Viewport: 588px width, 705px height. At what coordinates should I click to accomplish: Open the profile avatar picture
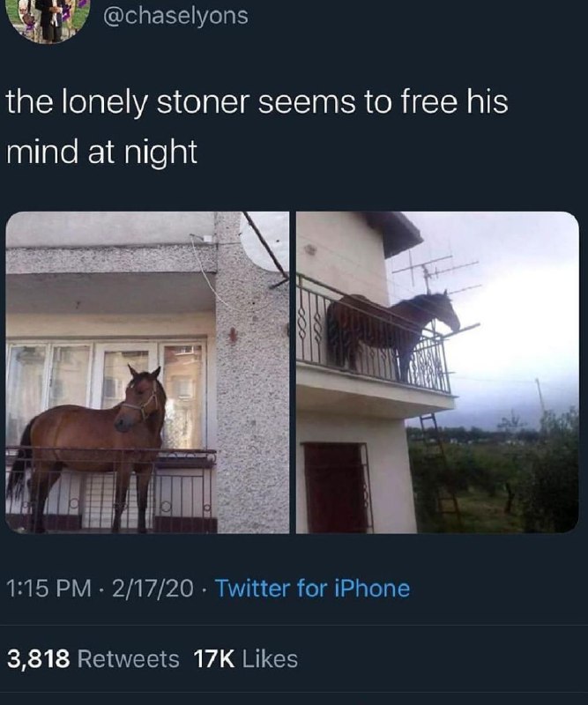coord(49,19)
